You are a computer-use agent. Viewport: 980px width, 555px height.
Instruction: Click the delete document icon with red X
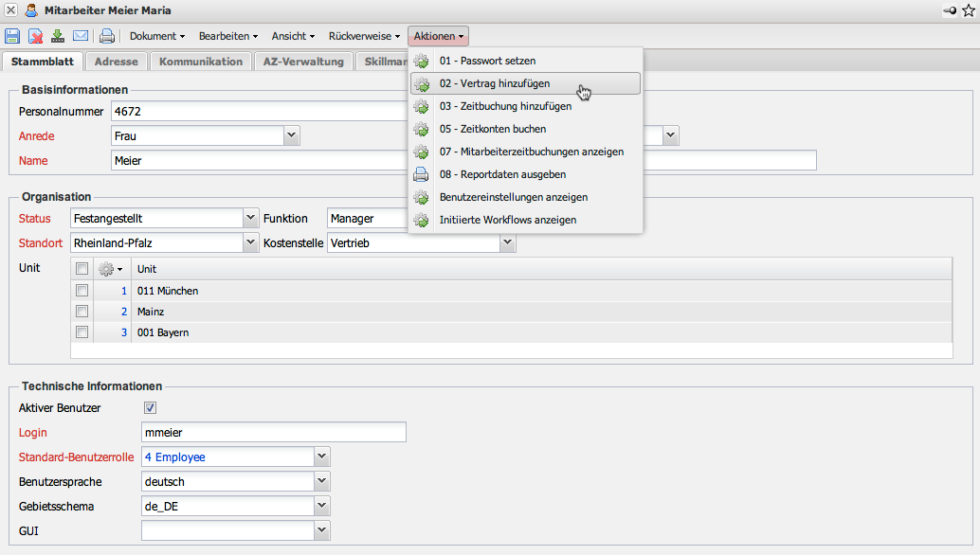(x=35, y=36)
